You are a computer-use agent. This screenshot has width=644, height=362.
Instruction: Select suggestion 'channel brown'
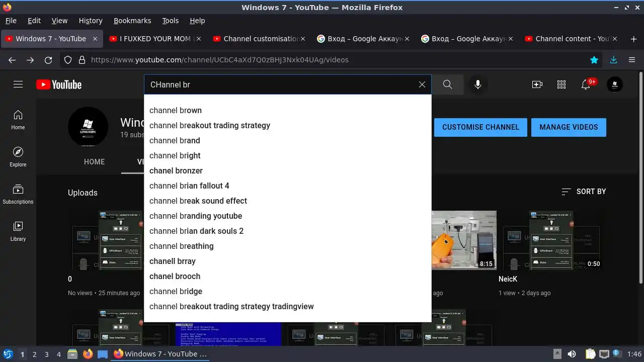[287, 110]
